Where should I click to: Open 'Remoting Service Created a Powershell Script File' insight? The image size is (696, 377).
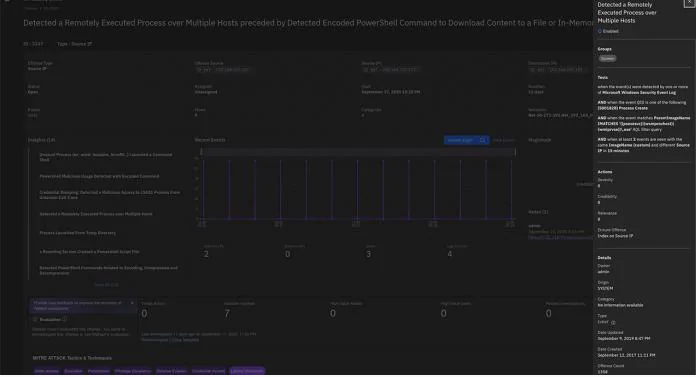(89, 252)
